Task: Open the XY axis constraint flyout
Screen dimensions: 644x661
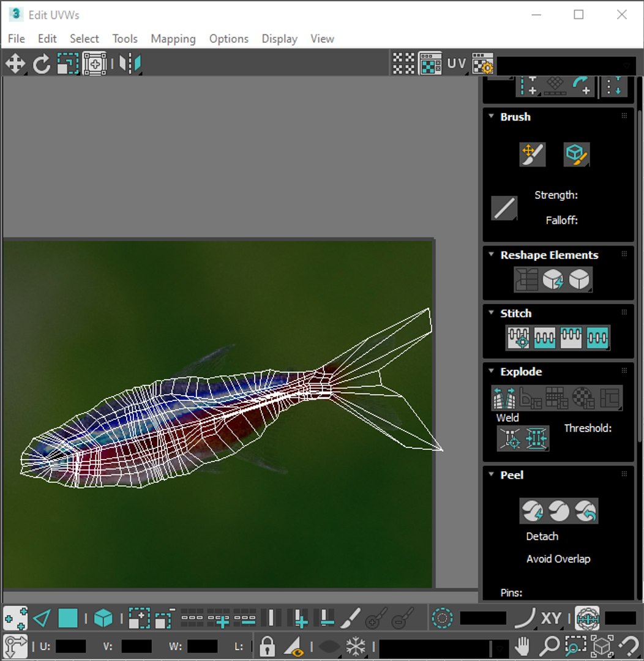Action: coord(551,618)
